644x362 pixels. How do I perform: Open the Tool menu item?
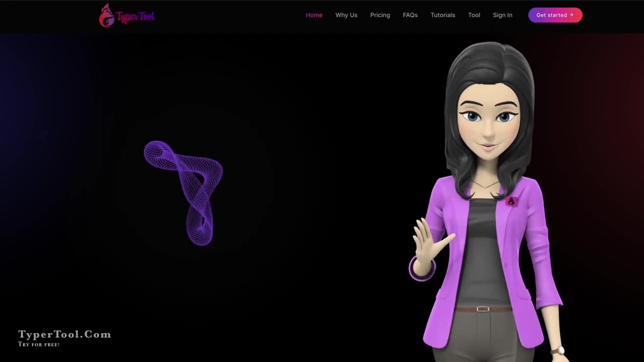coord(474,15)
